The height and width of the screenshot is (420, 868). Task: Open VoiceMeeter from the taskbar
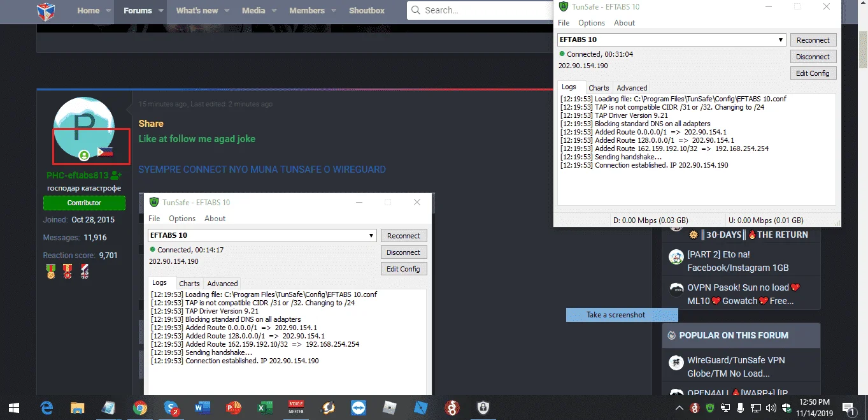pos(296,407)
